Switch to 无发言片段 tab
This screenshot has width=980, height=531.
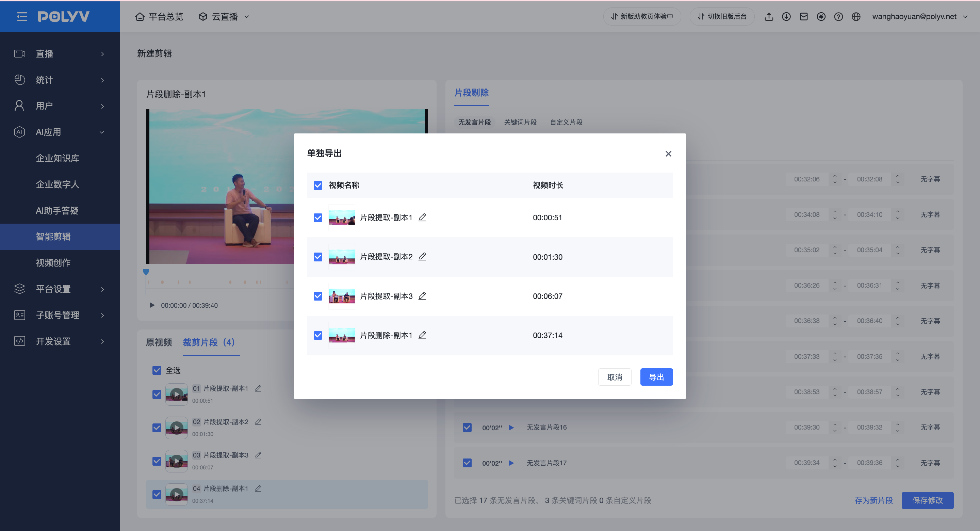pos(474,122)
